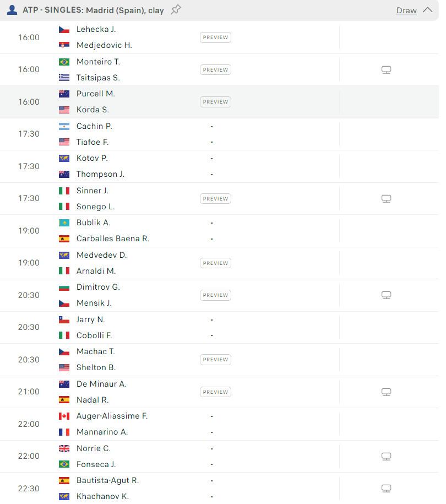Click the TV icon for De Minaur vs Nadal

(386, 392)
